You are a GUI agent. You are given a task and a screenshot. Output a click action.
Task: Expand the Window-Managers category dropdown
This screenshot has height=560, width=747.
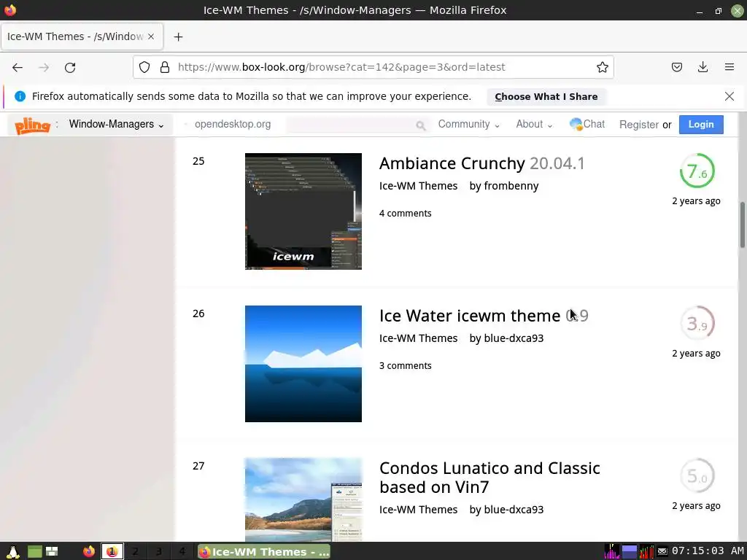click(117, 124)
